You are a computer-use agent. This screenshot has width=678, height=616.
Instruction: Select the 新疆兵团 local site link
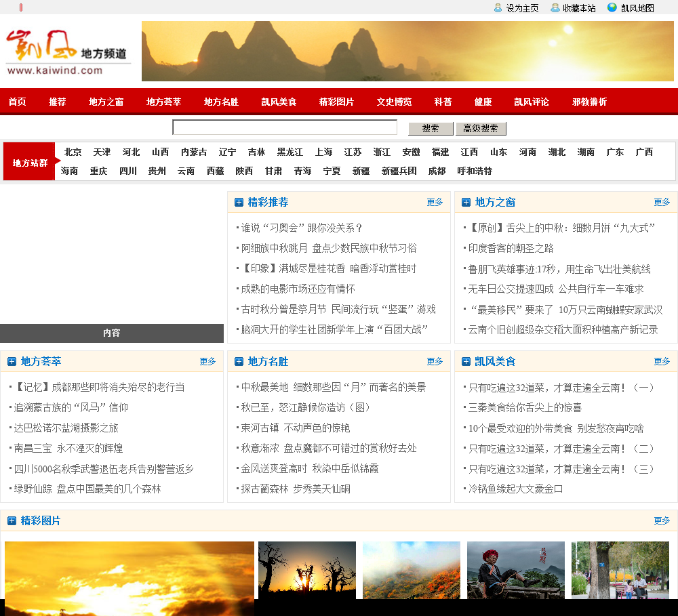399,171
